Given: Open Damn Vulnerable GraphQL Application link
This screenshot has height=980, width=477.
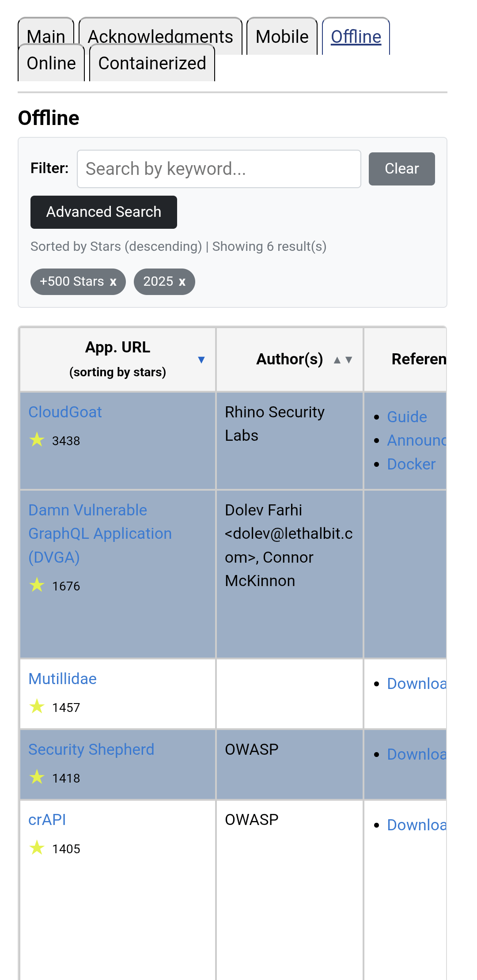Looking at the screenshot, I should coord(100,534).
